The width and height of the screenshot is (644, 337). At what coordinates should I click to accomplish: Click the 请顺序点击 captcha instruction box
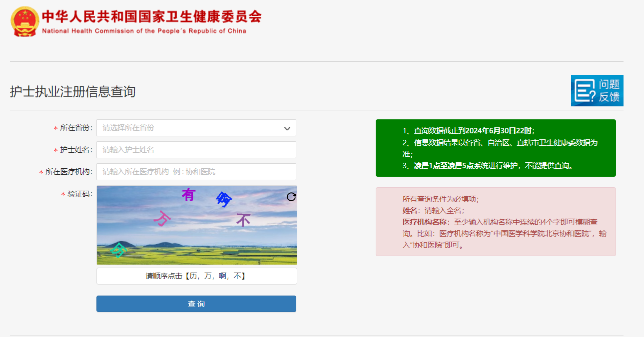tap(196, 276)
